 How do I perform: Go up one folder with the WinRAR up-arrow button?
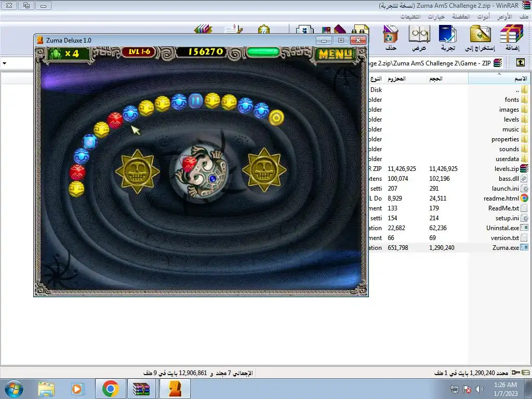[520, 62]
